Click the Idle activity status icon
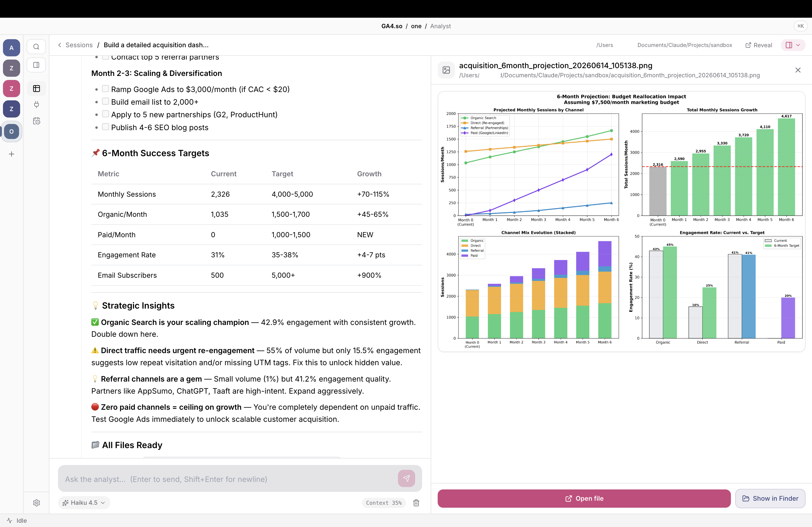812x527 pixels. coord(10,521)
